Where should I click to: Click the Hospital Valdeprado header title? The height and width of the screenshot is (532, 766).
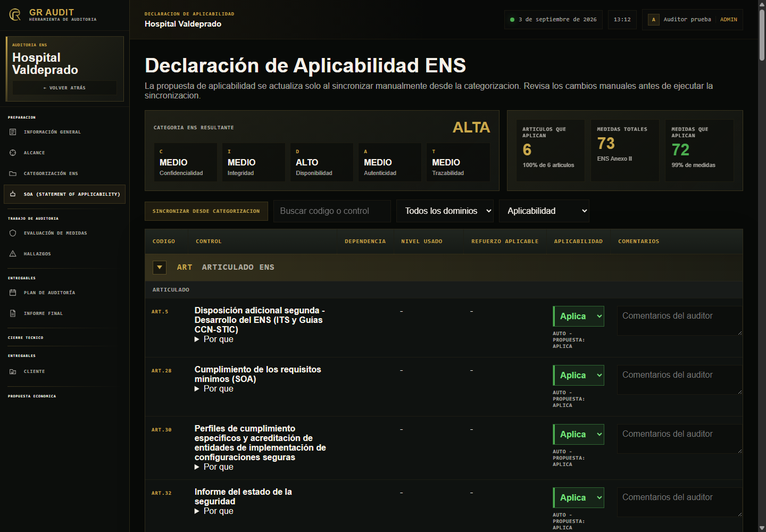[183, 24]
